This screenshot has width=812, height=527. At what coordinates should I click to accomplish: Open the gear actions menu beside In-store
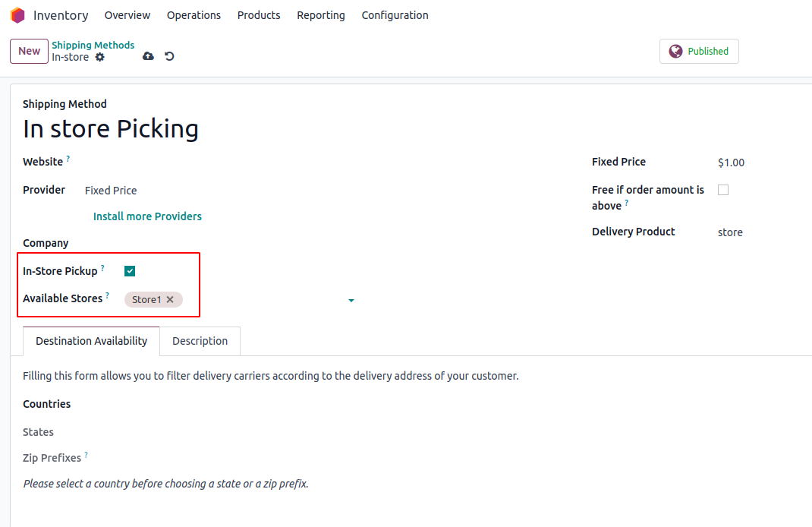click(x=100, y=57)
